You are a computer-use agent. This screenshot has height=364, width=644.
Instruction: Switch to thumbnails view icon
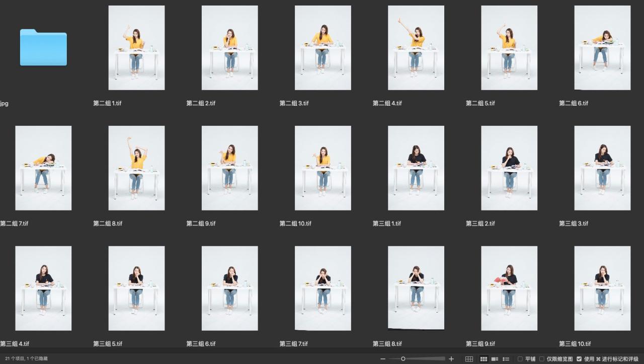point(484,359)
